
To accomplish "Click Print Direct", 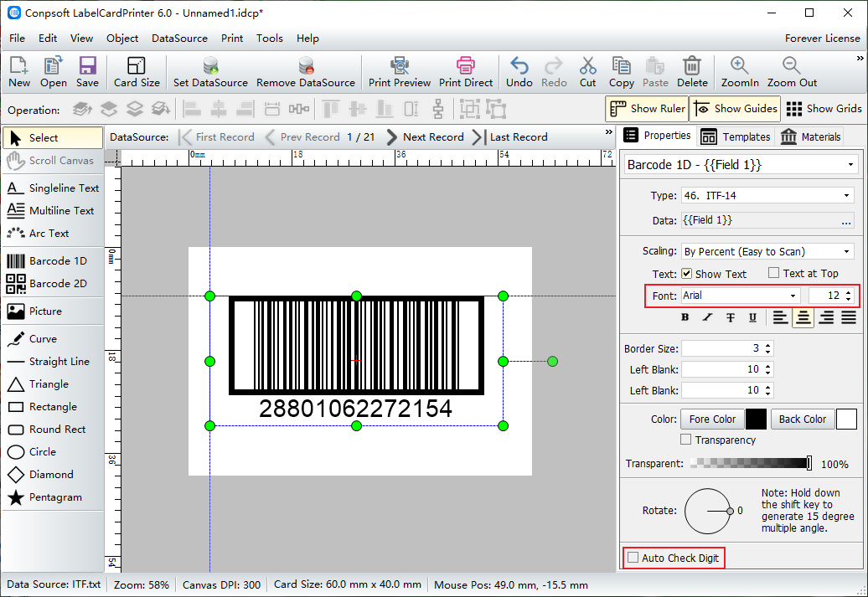I will pos(466,72).
